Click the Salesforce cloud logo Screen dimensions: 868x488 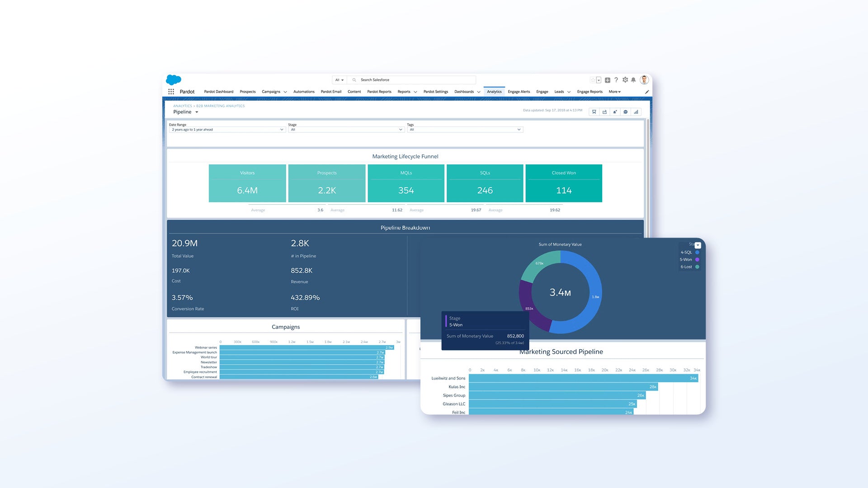tap(174, 80)
